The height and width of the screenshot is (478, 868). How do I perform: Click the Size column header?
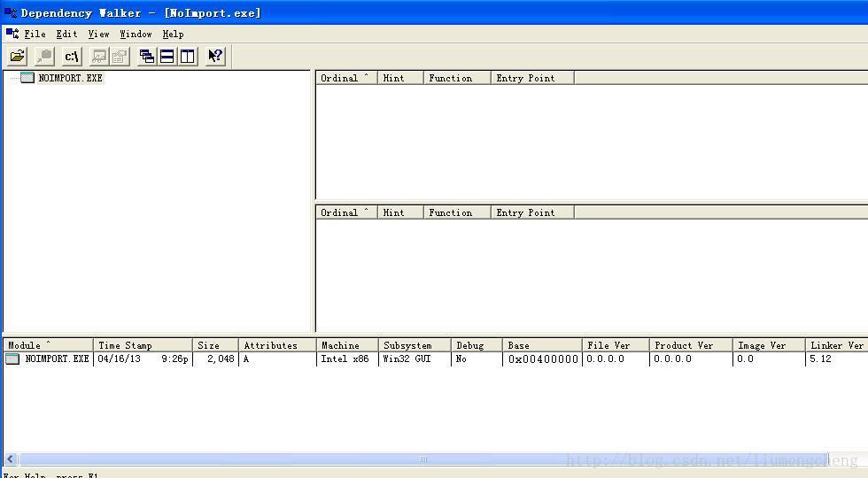215,345
